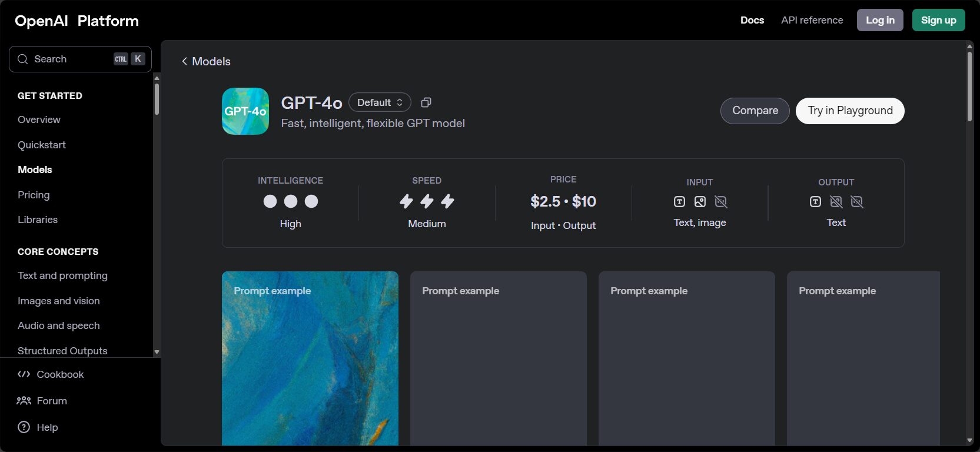
Task: Click the Cookbook code icon
Action: 24,374
